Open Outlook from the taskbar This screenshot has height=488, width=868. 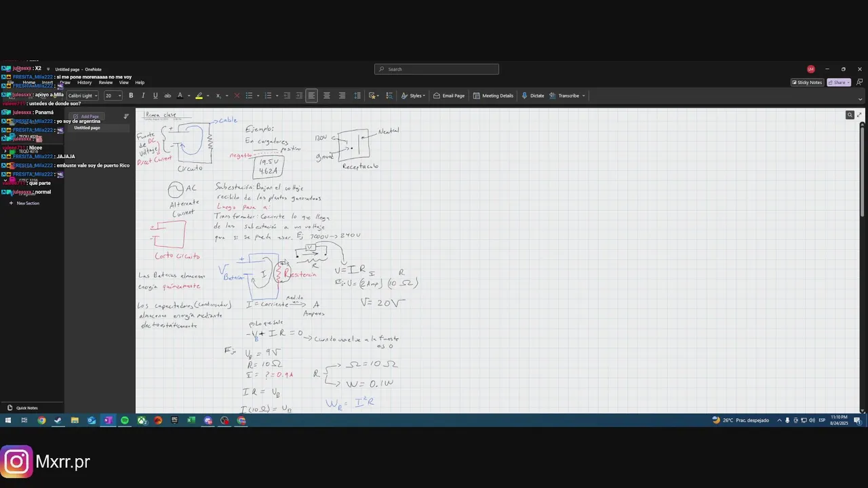(92, 420)
